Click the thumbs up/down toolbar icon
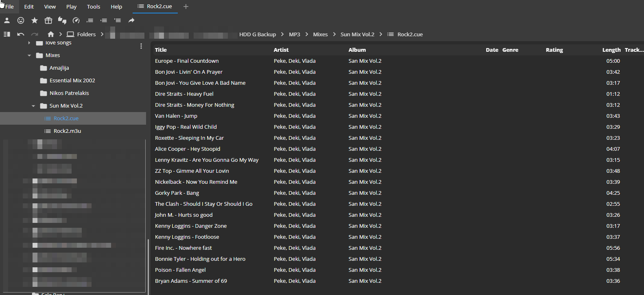The height and width of the screenshot is (295, 644). point(62,20)
